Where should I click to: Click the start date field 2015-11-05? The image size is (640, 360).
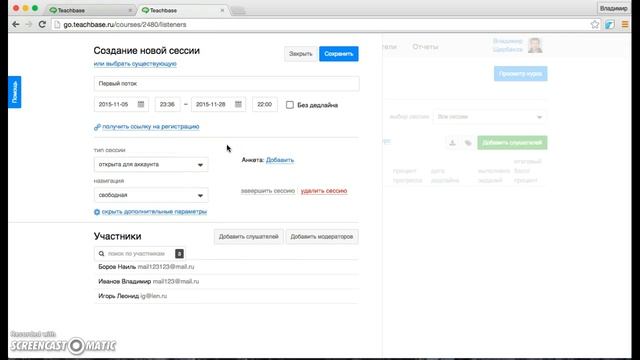pyautogui.click(x=121, y=104)
